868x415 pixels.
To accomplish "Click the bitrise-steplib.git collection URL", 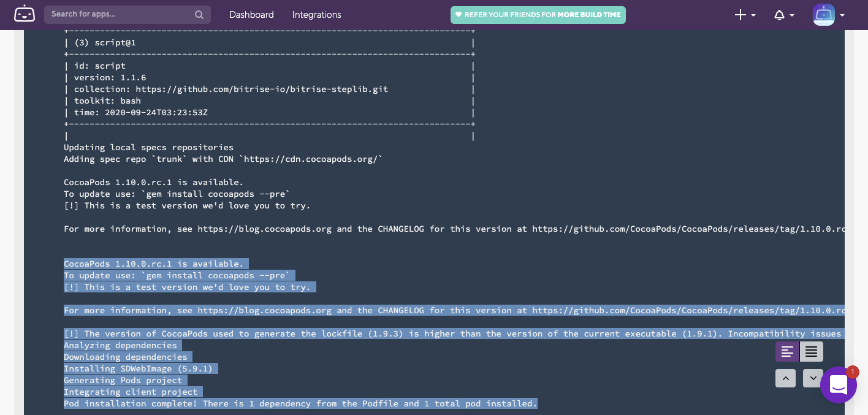I will tap(262, 89).
